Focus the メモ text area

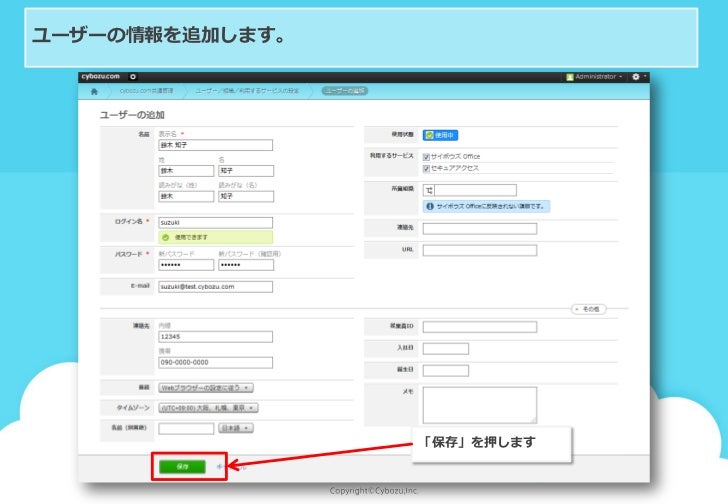(480, 405)
